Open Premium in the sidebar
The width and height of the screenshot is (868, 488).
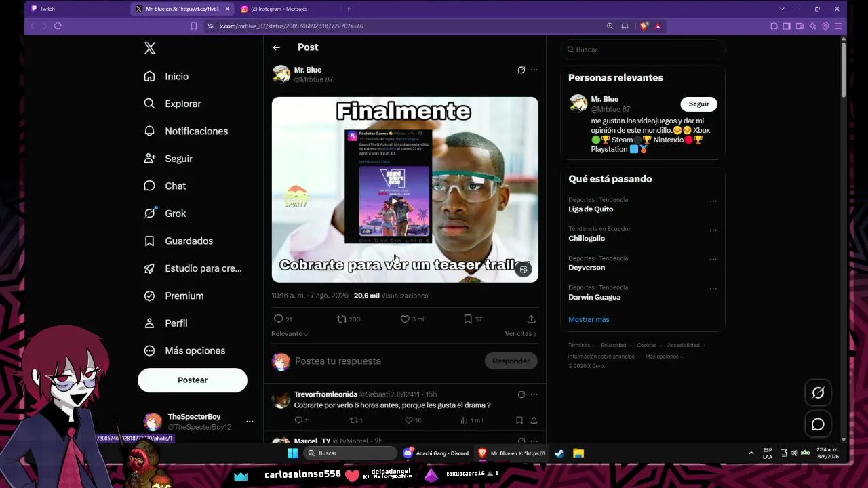click(174, 296)
